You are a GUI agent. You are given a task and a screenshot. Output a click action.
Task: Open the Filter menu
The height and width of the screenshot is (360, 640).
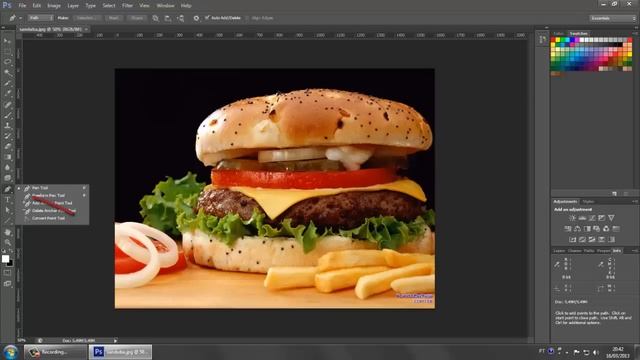click(127, 6)
